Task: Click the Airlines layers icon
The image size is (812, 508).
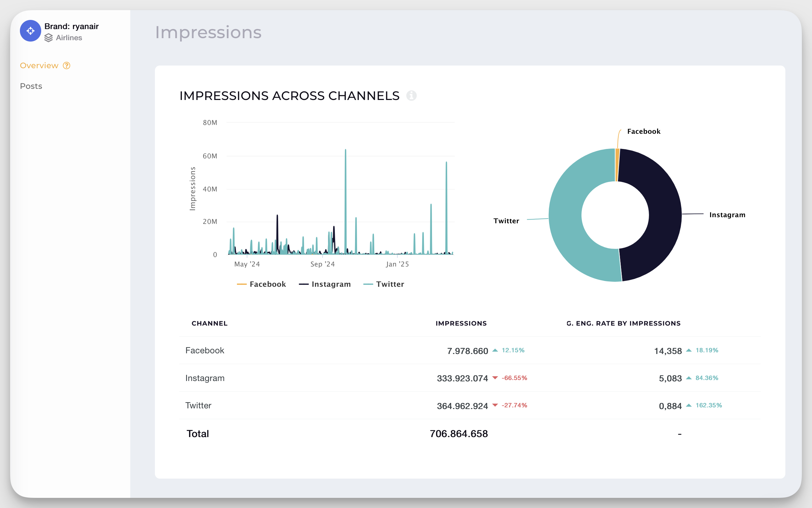Action: pos(49,38)
